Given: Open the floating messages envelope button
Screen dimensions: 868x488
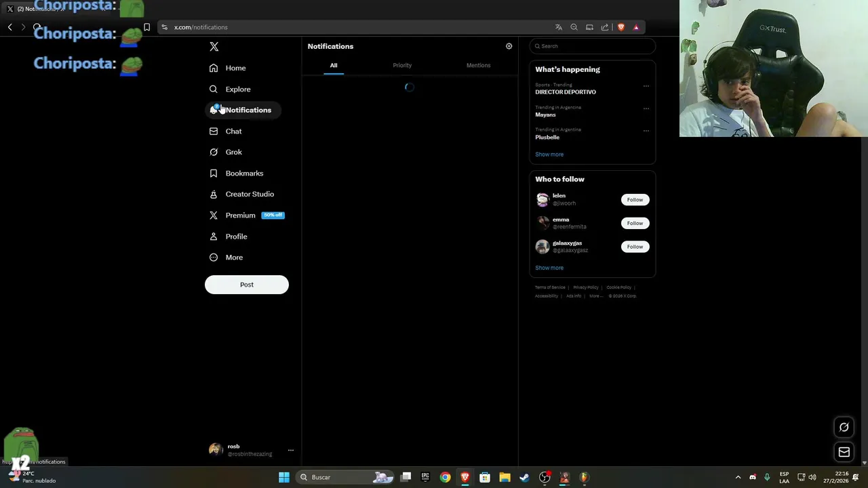Looking at the screenshot, I should click(844, 452).
